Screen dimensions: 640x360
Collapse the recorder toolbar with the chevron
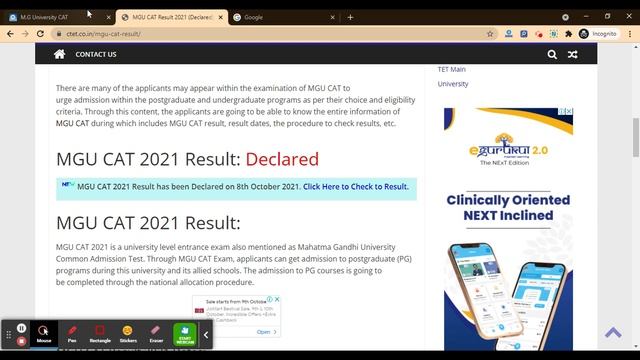[x=206, y=335]
